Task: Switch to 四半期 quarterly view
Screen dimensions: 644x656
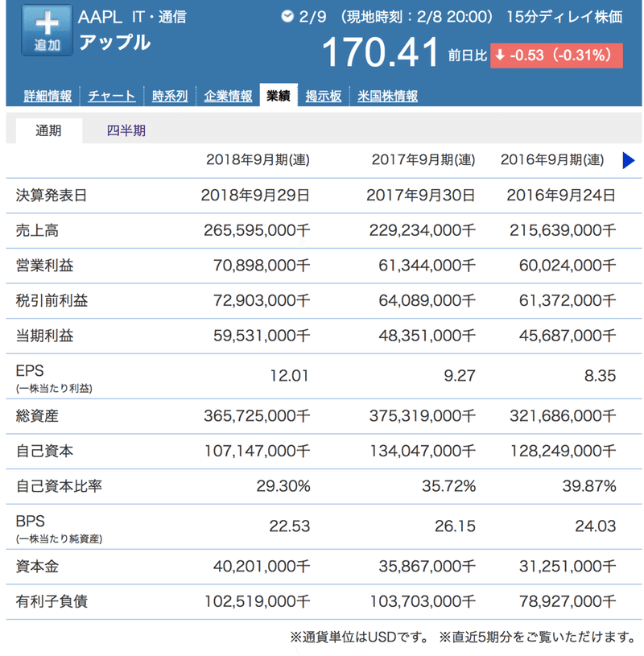Action: pos(126,130)
